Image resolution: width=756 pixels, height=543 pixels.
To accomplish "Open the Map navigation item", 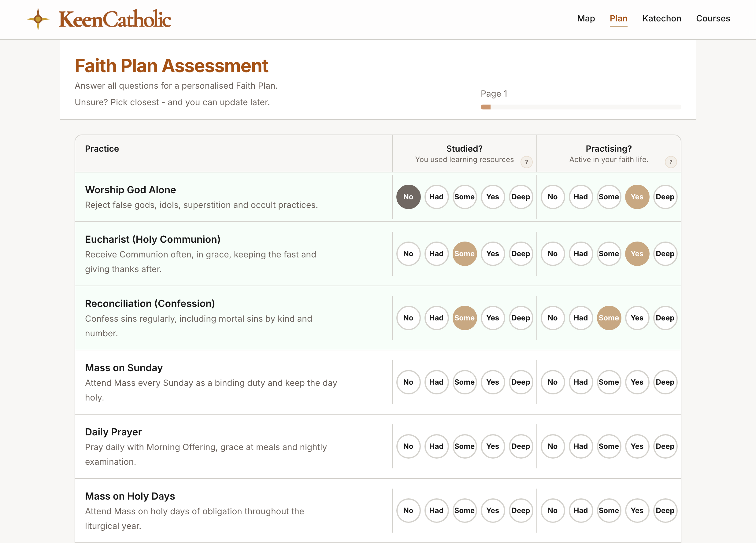I will [x=586, y=18].
